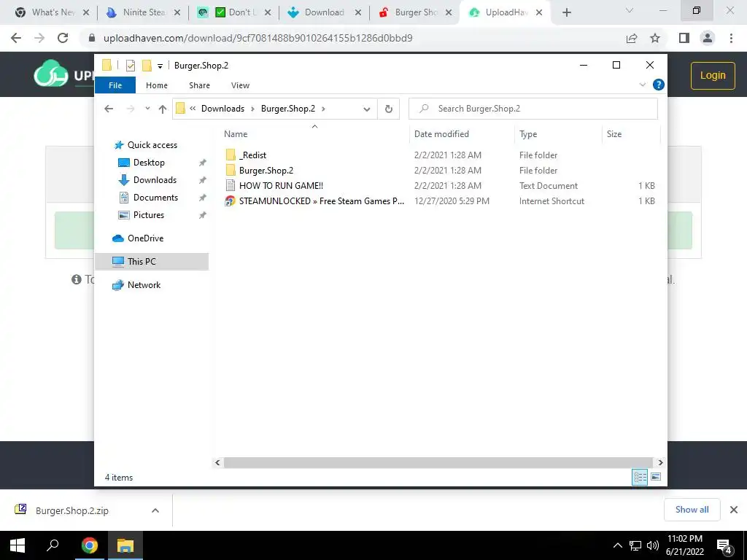Switch to the Ninite Chrome tab

tap(143, 12)
